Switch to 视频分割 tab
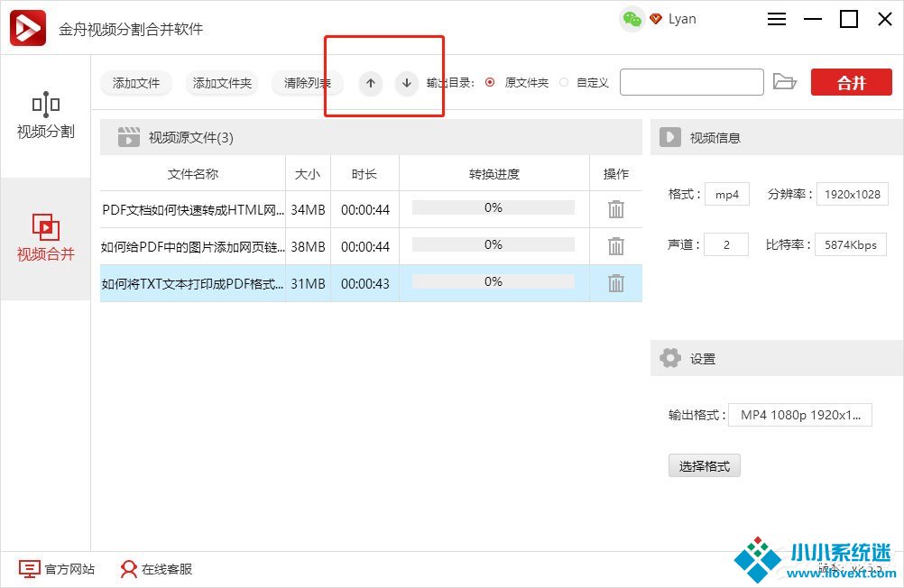904x588 pixels. click(x=45, y=116)
